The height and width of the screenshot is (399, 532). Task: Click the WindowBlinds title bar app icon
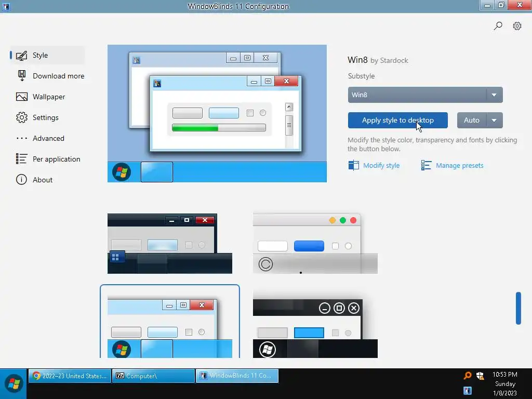tap(6, 6)
